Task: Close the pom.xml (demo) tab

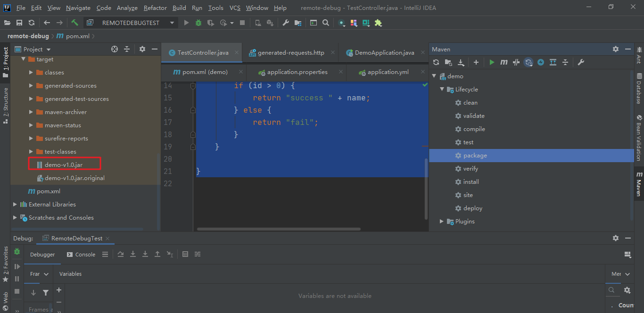Action: click(x=241, y=72)
